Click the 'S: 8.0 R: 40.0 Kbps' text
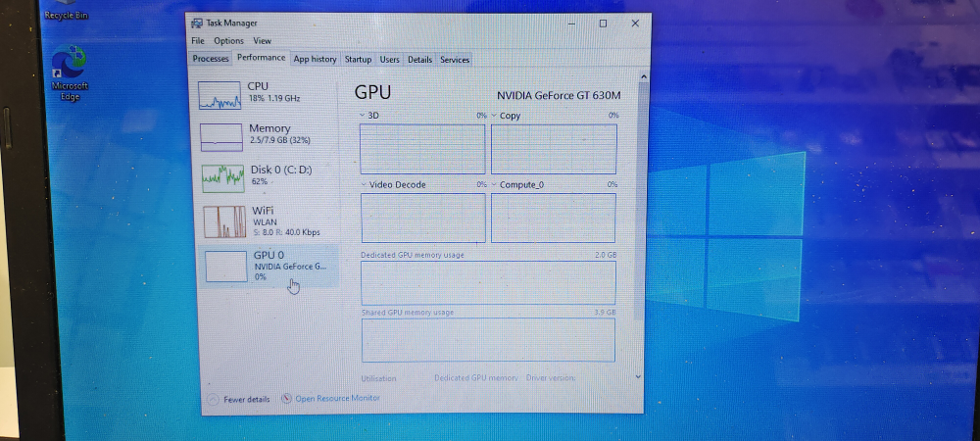This screenshot has width=980, height=441. click(287, 232)
